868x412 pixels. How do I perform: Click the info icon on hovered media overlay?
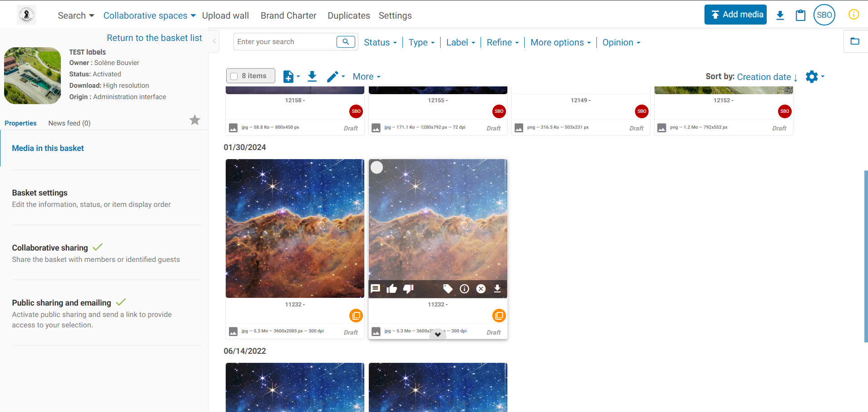click(464, 289)
